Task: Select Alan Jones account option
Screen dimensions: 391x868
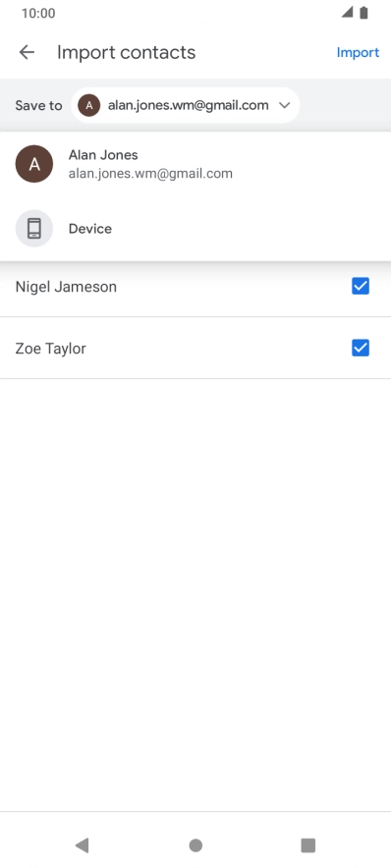Action: click(x=195, y=164)
